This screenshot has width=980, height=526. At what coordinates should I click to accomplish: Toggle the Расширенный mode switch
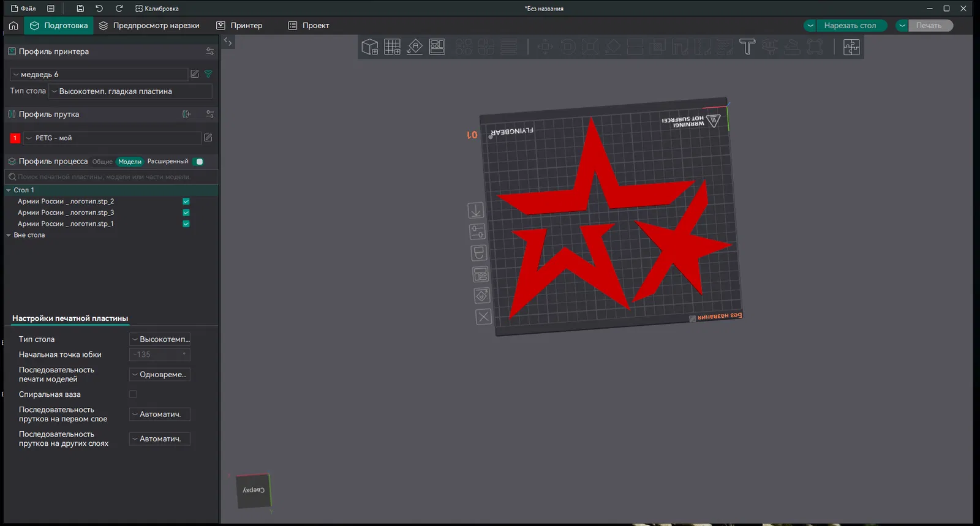[198, 162]
